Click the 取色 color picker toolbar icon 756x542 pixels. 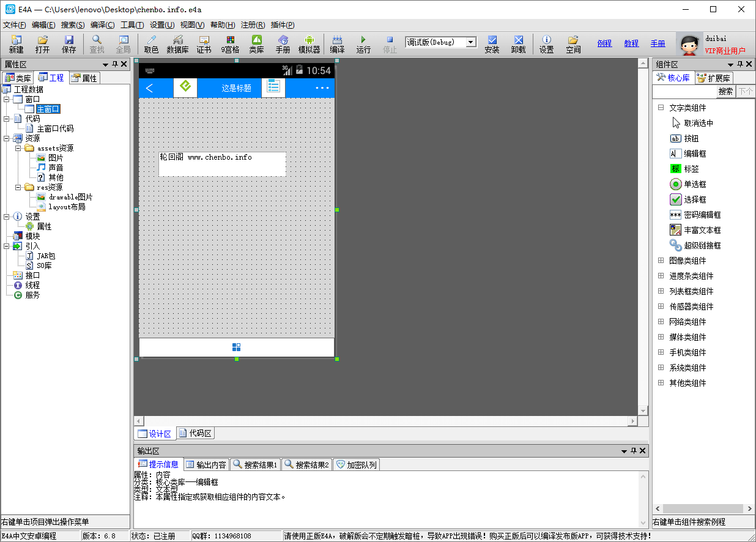(151, 44)
